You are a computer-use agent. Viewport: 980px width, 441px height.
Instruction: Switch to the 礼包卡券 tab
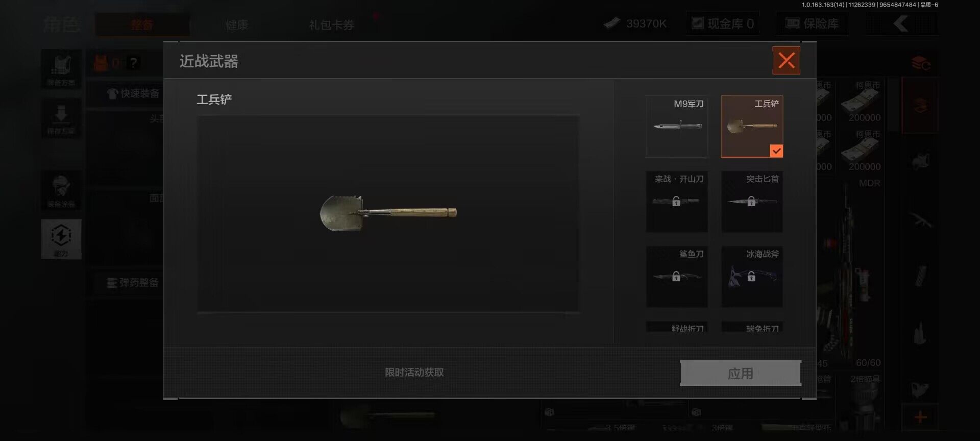331,24
